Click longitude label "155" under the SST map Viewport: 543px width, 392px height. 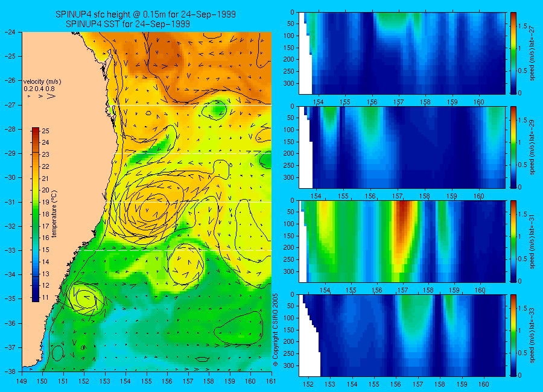click(x=147, y=381)
